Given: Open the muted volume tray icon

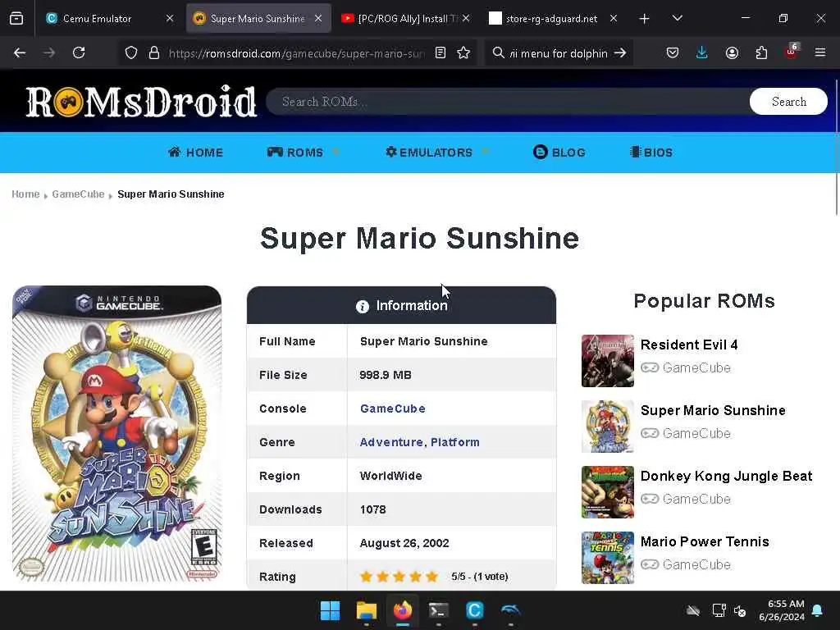Looking at the screenshot, I should [741, 610].
